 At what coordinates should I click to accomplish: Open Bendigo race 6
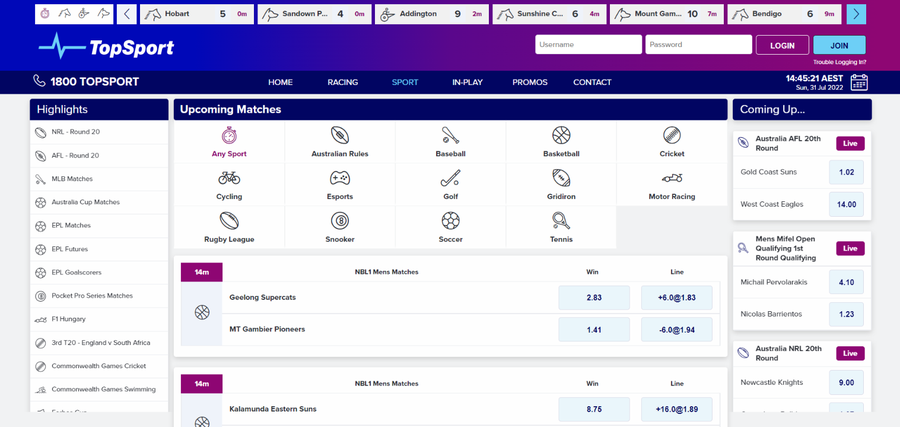click(x=784, y=14)
